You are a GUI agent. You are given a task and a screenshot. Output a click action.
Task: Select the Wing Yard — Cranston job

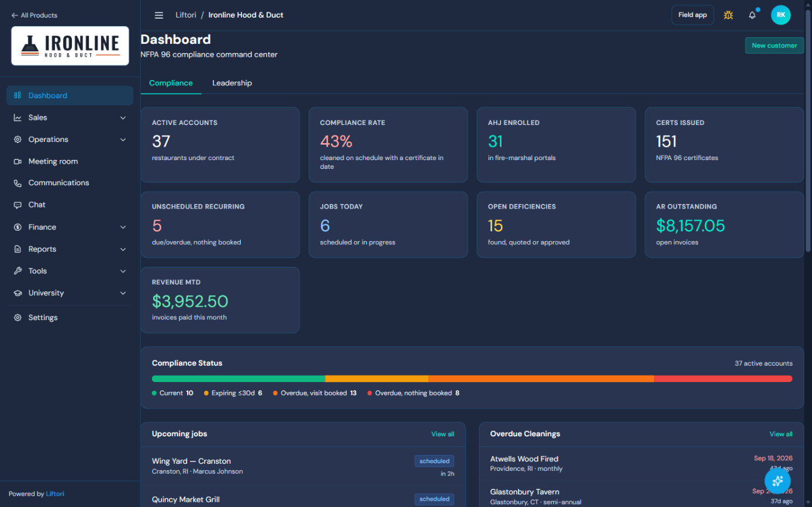coord(303,466)
